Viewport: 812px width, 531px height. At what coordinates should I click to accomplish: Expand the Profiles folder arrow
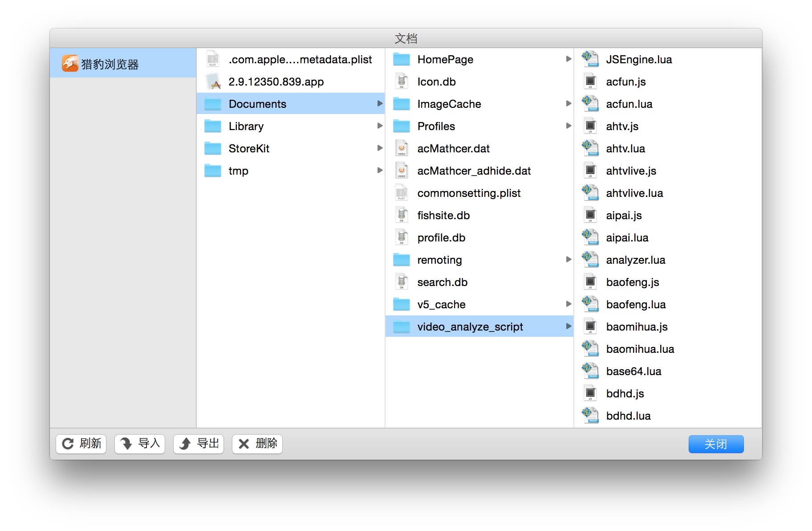pyautogui.click(x=568, y=126)
